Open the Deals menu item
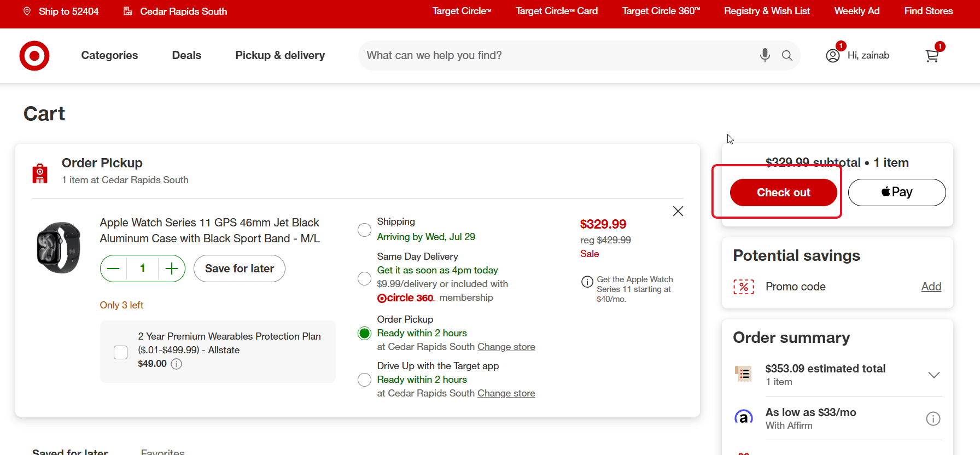Image resolution: width=980 pixels, height=455 pixels. (x=186, y=55)
